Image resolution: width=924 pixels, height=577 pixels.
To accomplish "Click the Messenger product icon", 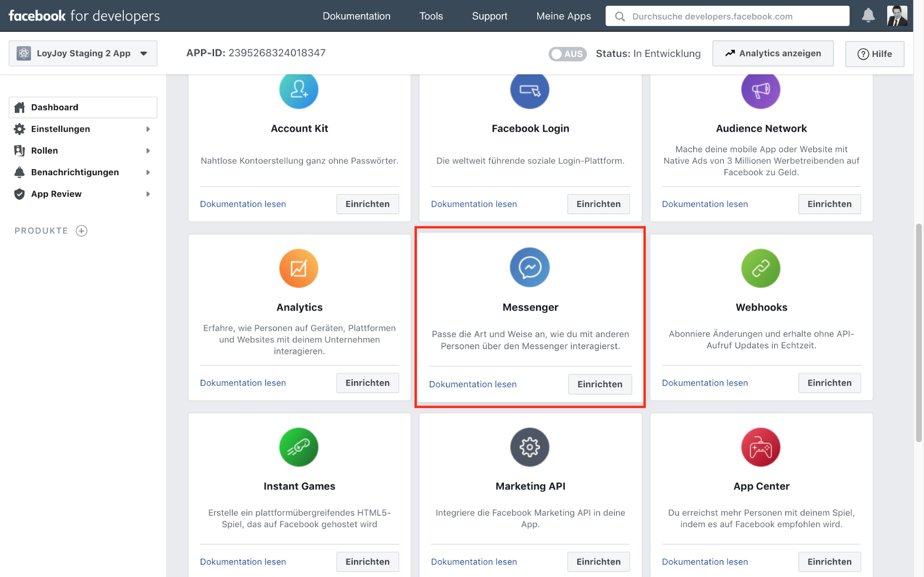I will pyautogui.click(x=530, y=267).
